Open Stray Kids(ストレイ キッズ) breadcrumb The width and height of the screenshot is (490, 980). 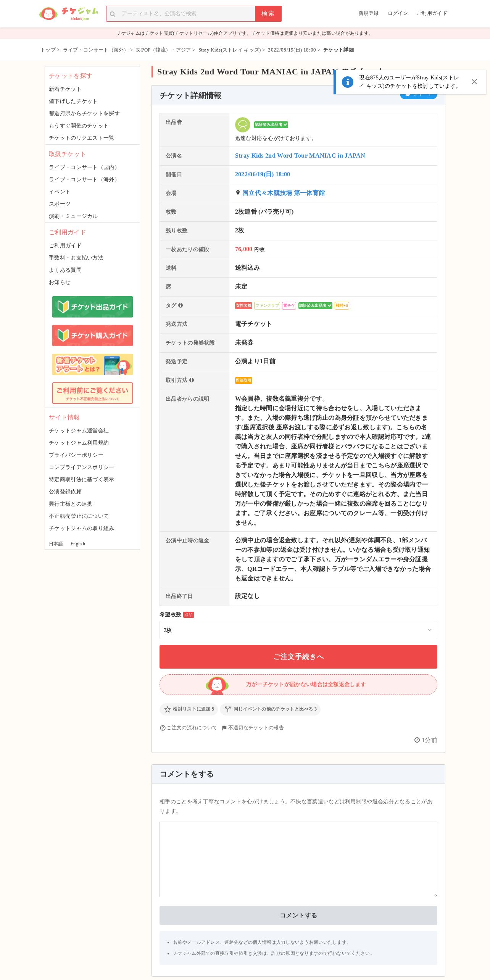[x=229, y=50]
